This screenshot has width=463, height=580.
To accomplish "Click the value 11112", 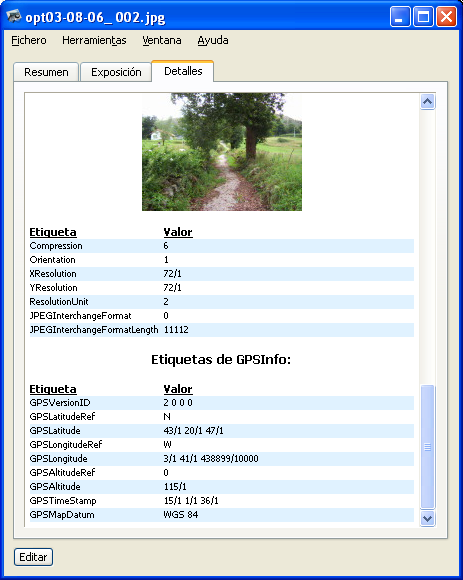I will coord(176,330).
